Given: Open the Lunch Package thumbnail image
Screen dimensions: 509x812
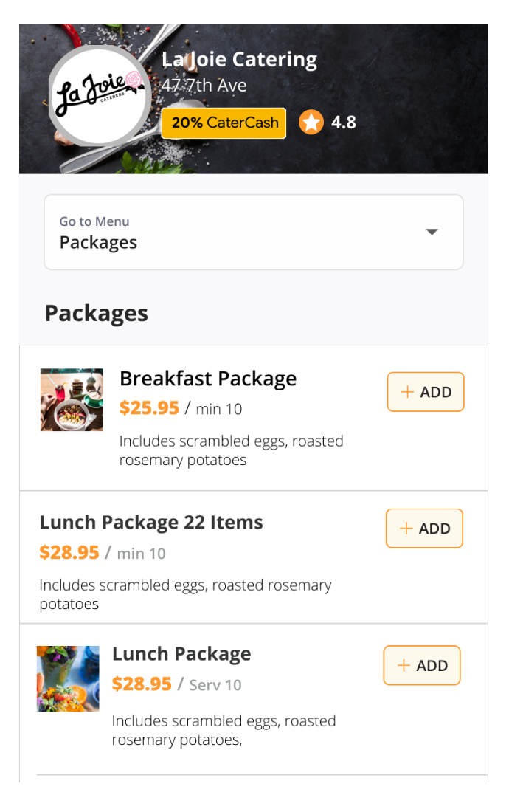Looking at the screenshot, I should (68, 678).
